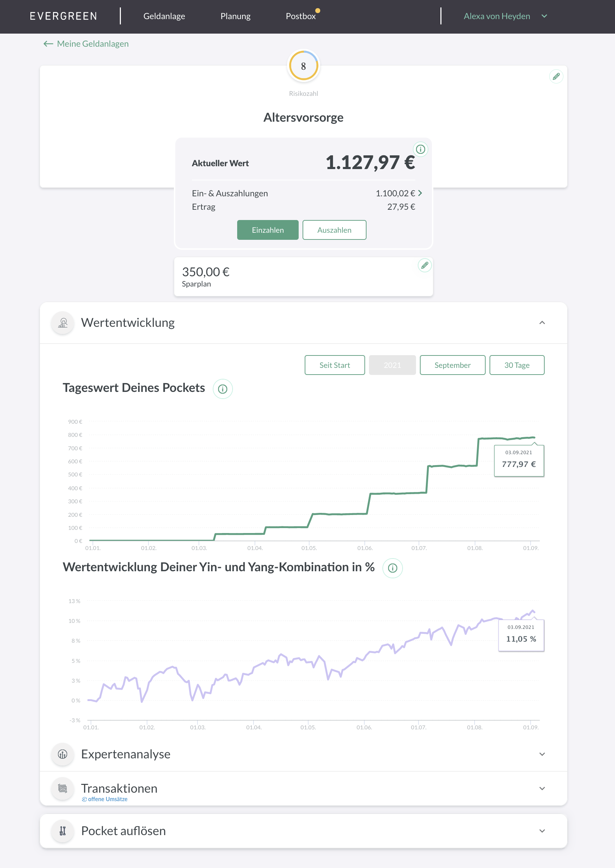
Task: Go to the Postbox menu item
Action: tap(300, 16)
